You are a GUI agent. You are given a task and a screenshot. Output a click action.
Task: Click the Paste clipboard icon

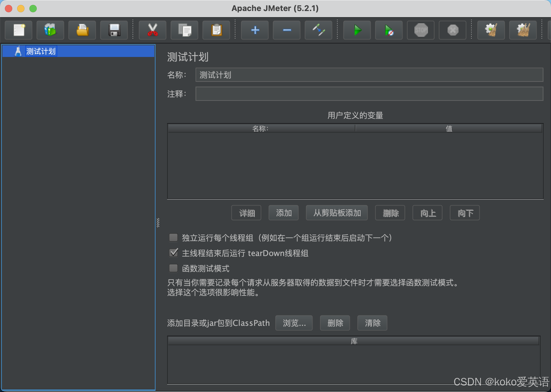coord(216,30)
